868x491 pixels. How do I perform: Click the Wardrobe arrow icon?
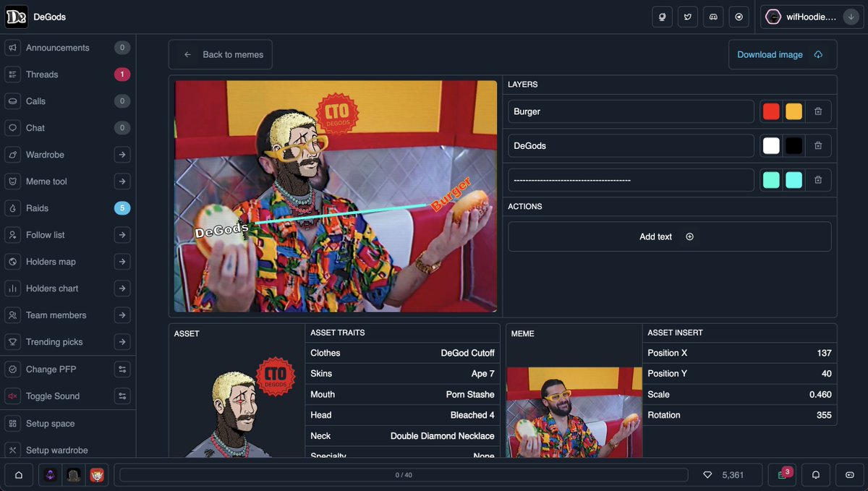pyautogui.click(x=122, y=155)
